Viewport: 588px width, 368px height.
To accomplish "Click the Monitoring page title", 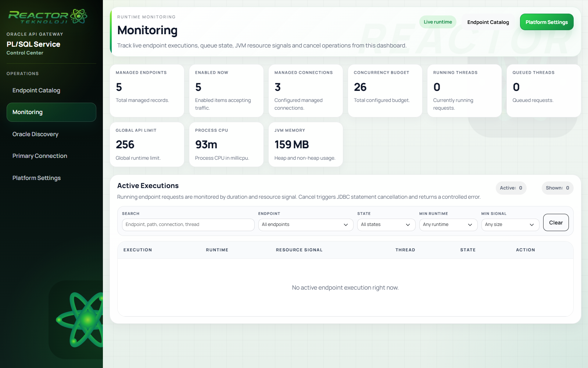I will pos(147,30).
